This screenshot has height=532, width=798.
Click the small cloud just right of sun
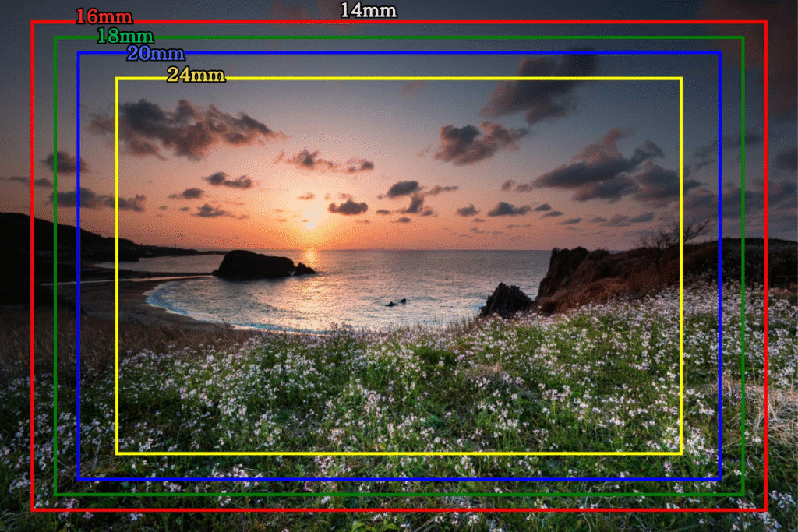(348, 207)
